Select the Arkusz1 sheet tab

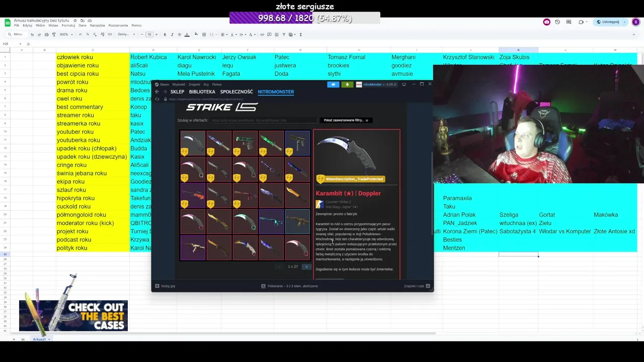coord(39,339)
